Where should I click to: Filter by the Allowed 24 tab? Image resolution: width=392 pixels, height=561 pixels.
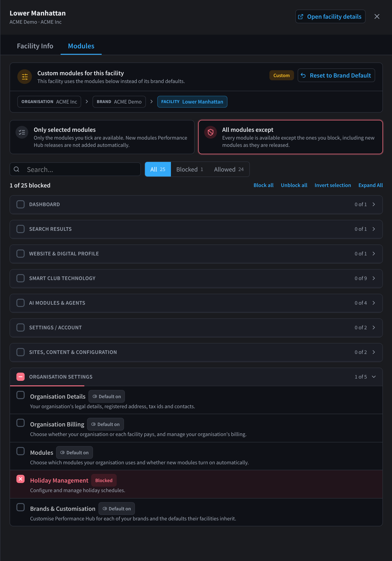pos(229,169)
